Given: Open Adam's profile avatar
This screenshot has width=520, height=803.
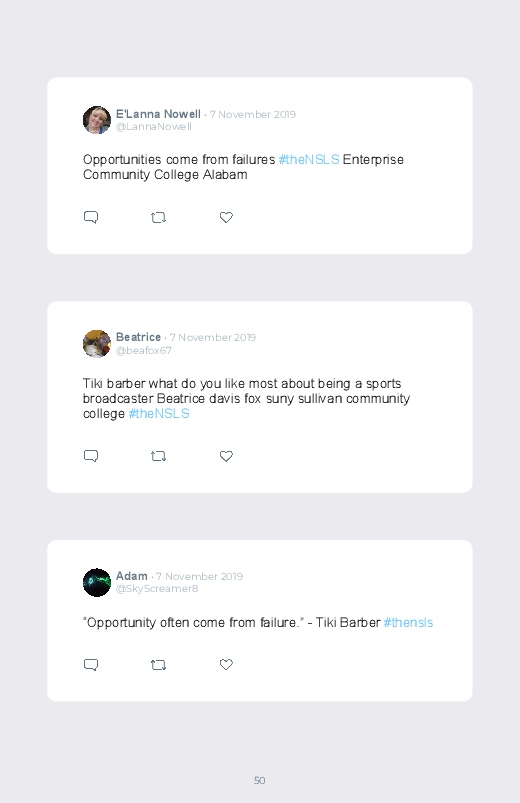Looking at the screenshot, I should [x=97, y=582].
